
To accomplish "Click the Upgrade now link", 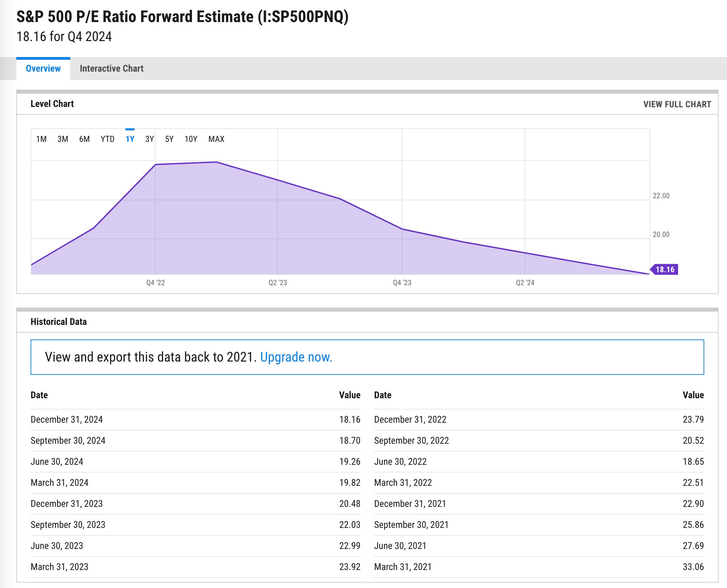I will pos(296,357).
